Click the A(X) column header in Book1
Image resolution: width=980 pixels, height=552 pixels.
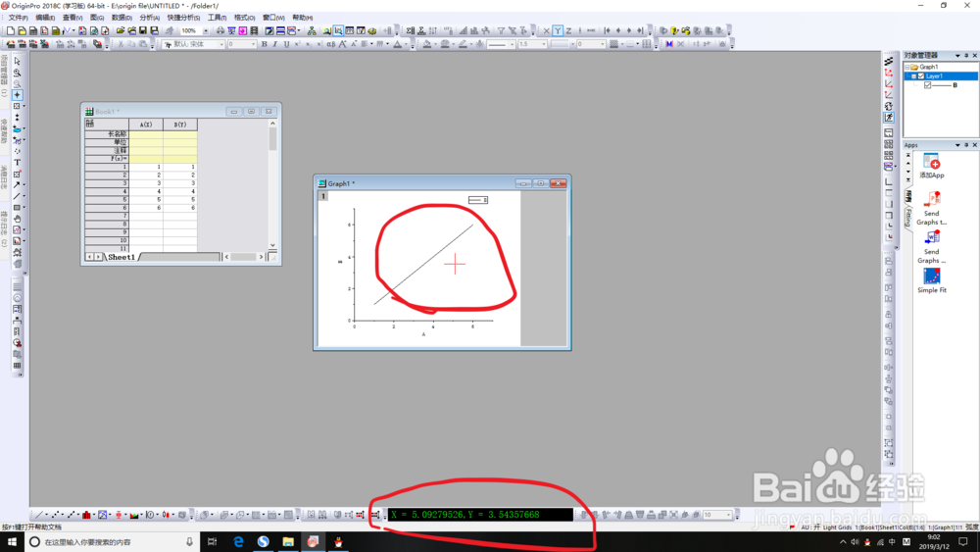[146, 125]
